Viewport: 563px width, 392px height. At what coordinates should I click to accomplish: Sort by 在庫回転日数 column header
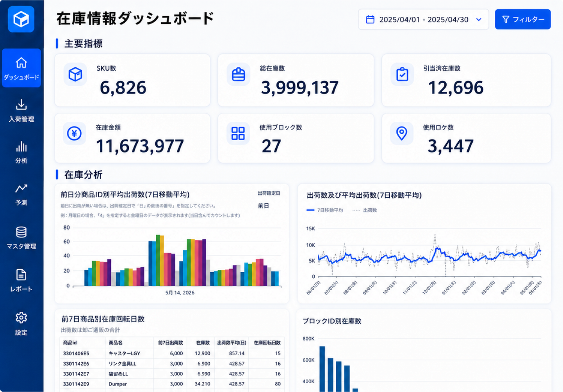267,342
